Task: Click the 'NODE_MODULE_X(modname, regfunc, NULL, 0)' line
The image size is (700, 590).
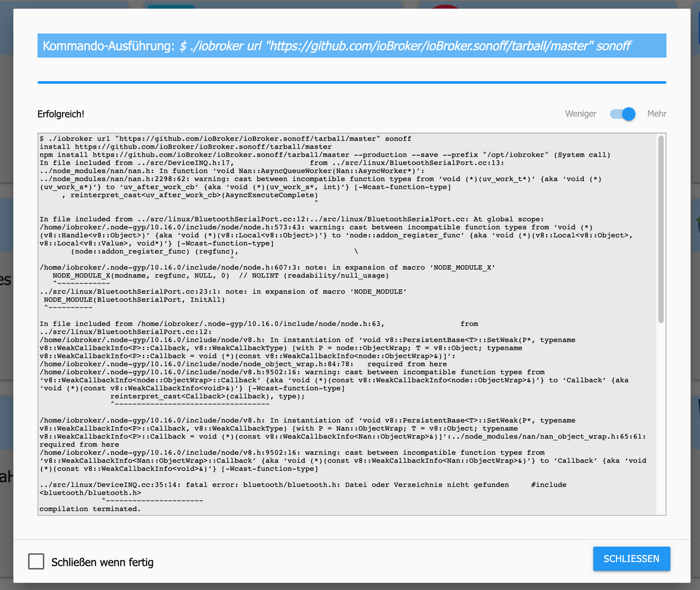Action: tap(221, 276)
